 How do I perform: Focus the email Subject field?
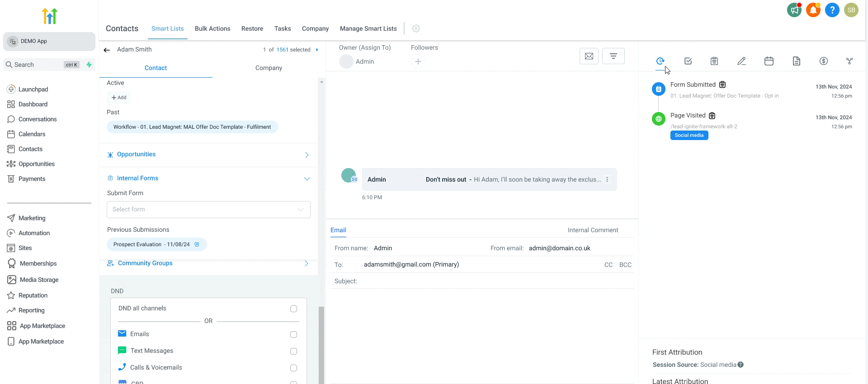point(481,281)
